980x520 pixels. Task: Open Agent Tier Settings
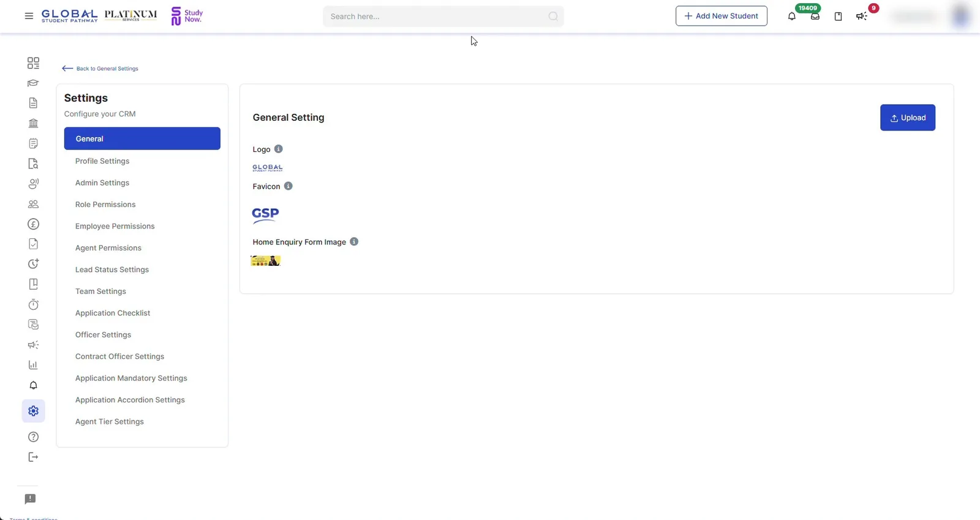point(110,421)
